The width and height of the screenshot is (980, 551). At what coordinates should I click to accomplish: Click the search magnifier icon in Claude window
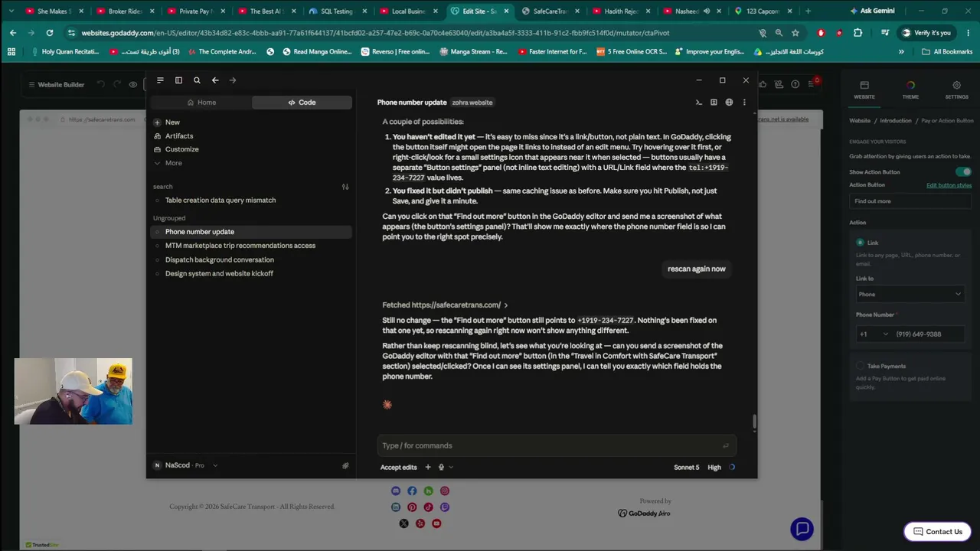(x=197, y=80)
